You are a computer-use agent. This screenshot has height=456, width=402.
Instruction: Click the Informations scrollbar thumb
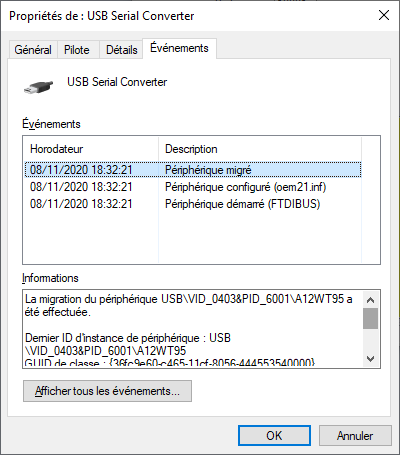pos(370,318)
